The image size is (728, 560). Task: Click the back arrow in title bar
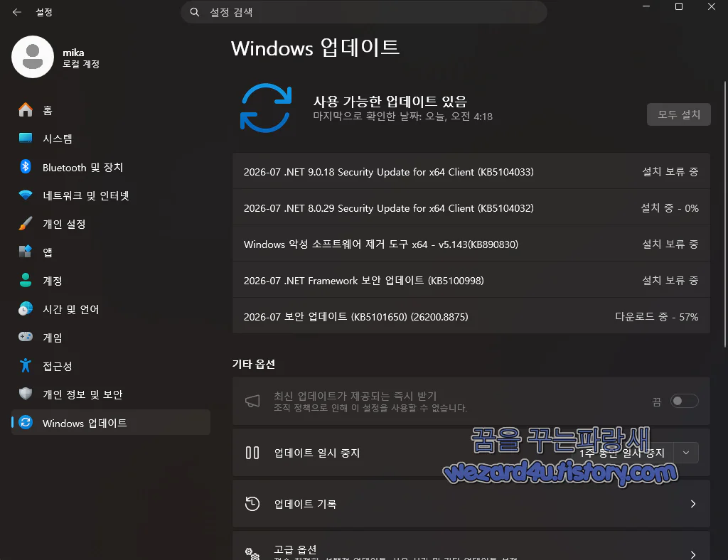click(x=17, y=12)
